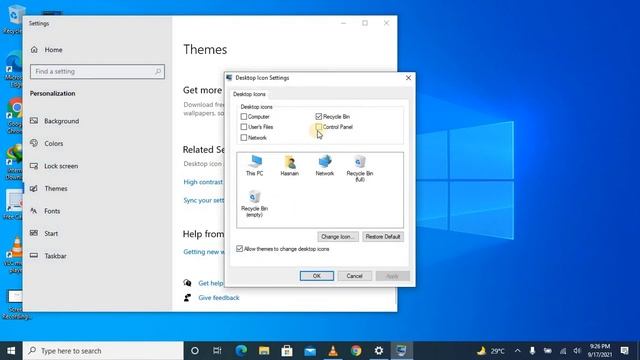
Task: Enable the User's Files checkbox
Action: coord(244,127)
